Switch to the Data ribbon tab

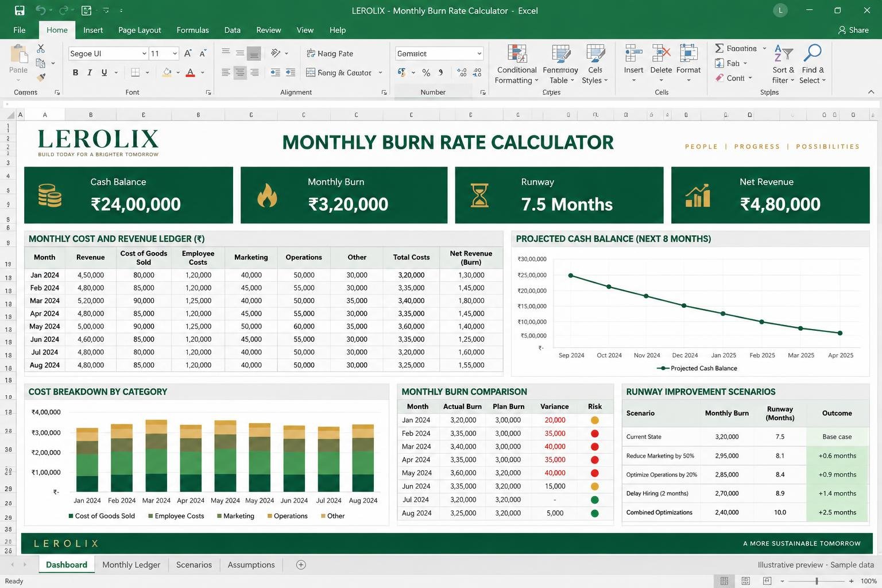coord(232,30)
